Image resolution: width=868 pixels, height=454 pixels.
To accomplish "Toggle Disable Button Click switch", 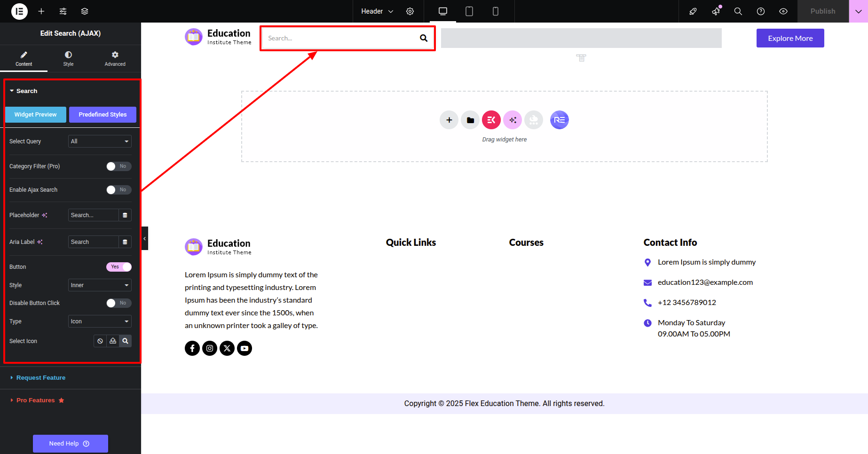I will 118,303.
